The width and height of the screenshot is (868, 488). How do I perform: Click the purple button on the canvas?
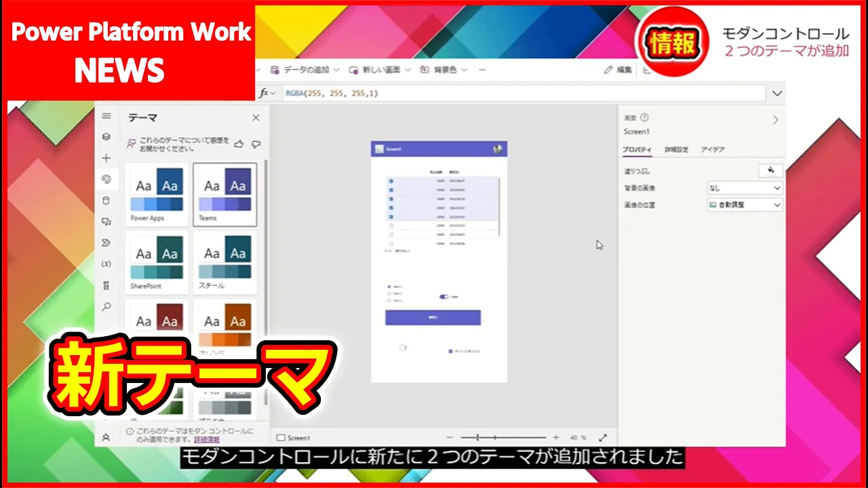[433, 317]
